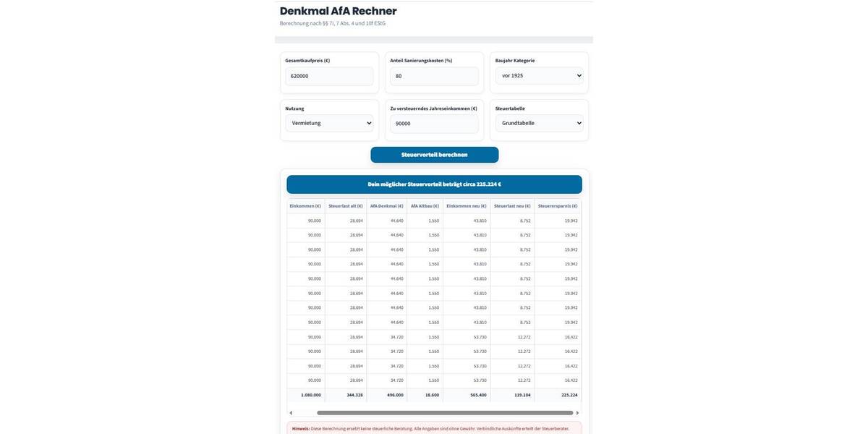Image resolution: width=868 pixels, height=434 pixels.
Task: Open the Baujahr Kategorie dropdown
Action: point(539,76)
